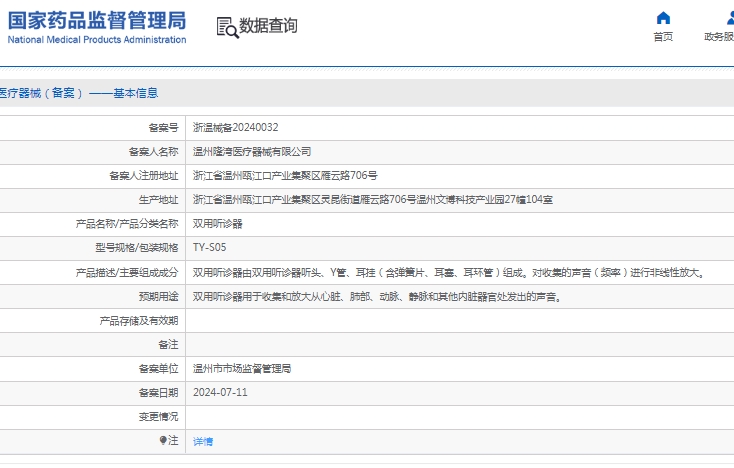This screenshot has width=734, height=468.
Task: Select company name 温州隆湾医疗器械有限公司
Action: (x=252, y=152)
